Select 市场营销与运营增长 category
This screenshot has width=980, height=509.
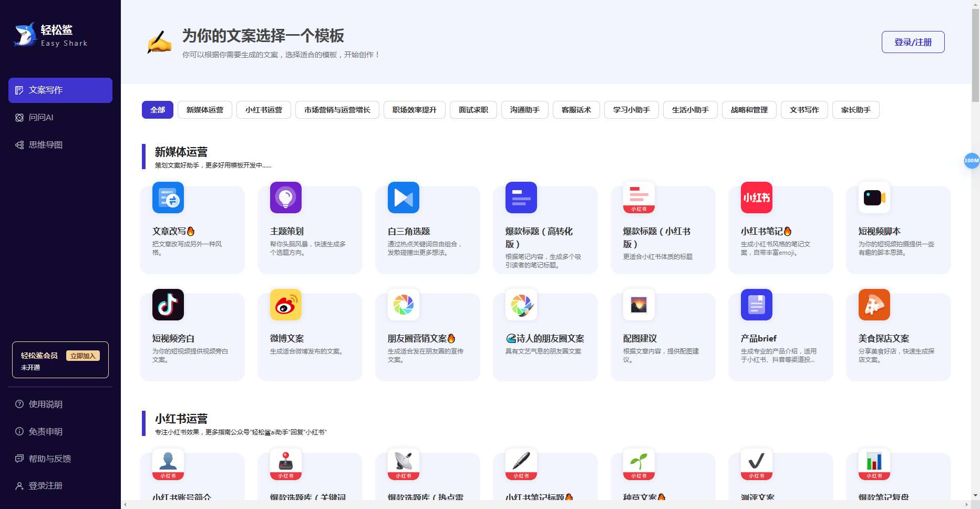point(337,110)
